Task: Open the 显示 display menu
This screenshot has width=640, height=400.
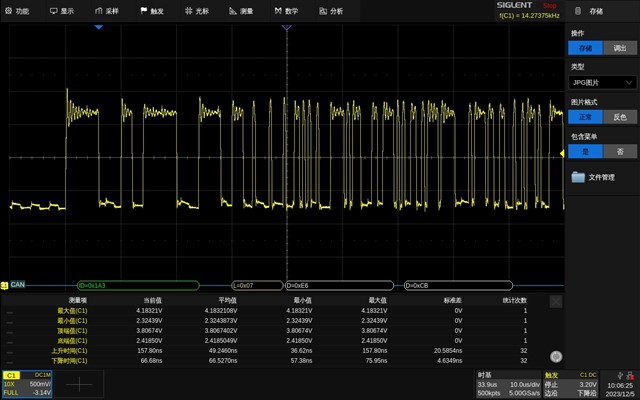Action: coord(62,11)
